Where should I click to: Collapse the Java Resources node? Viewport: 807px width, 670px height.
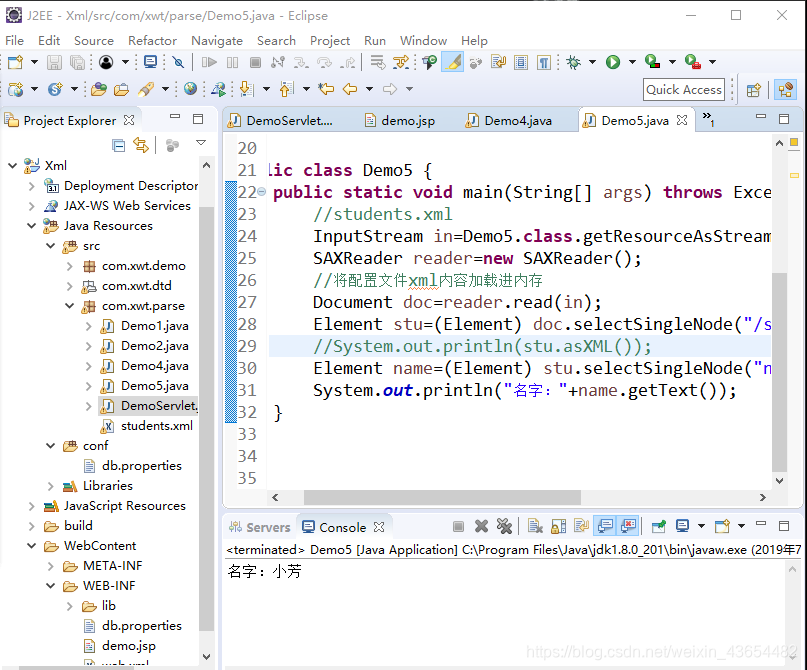32,226
